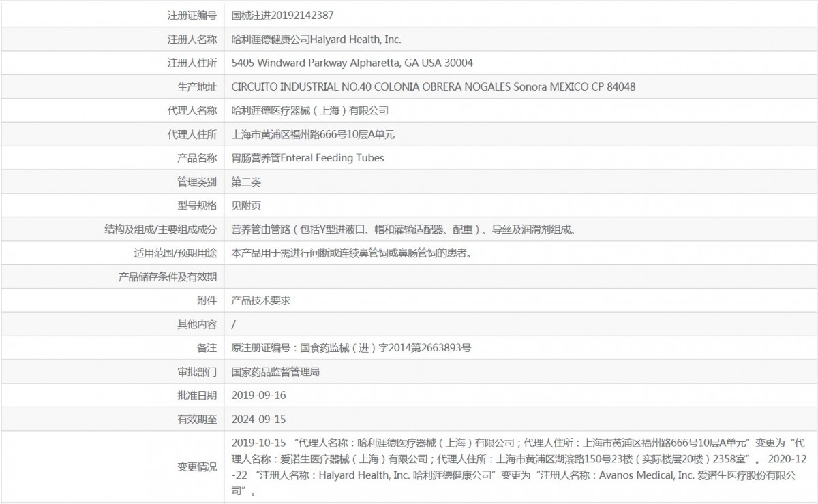The image size is (818, 504).
Task: Select agent name 哈利涯德医疗器械（上海）有限公司
Action: [x=310, y=110]
